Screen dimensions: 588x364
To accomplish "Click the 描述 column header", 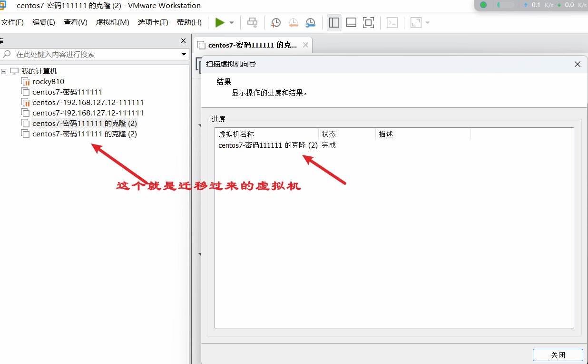I will (x=423, y=134).
